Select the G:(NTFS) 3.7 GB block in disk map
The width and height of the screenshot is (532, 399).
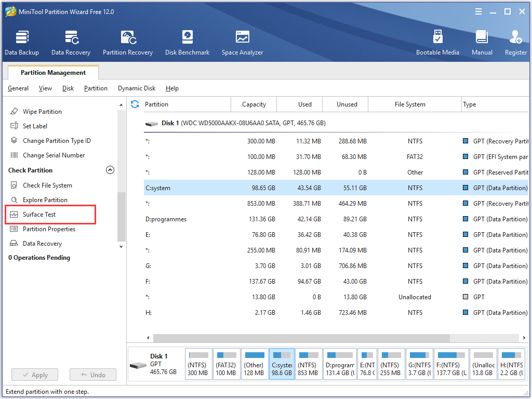coord(419,364)
